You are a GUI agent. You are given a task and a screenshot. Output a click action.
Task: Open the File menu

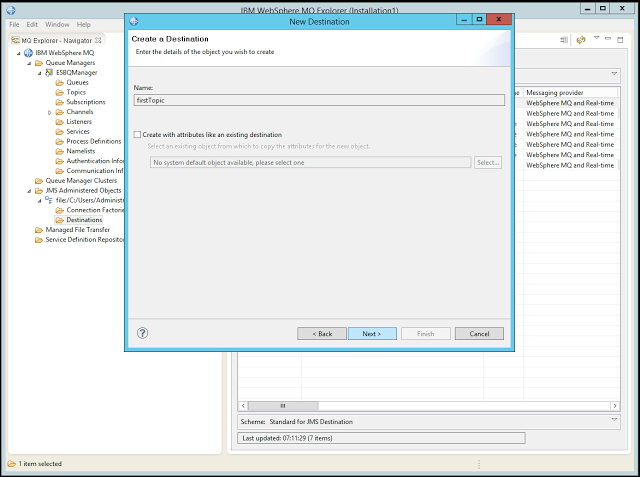14,24
